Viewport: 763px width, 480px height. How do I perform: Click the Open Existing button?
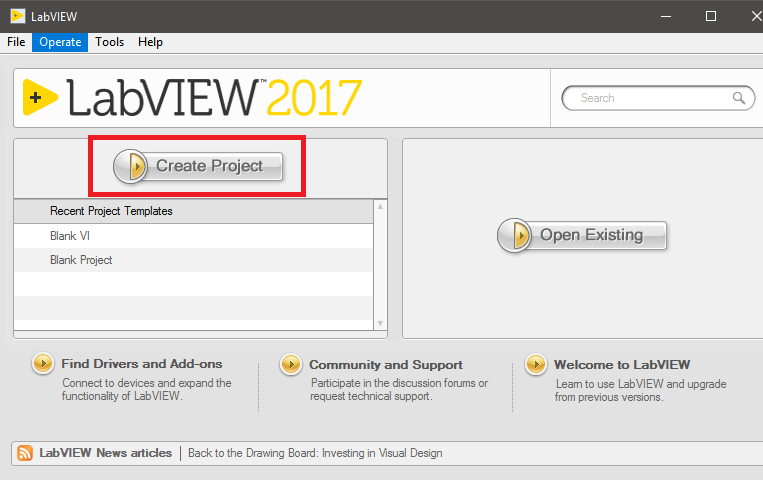[x=582, y=235]
